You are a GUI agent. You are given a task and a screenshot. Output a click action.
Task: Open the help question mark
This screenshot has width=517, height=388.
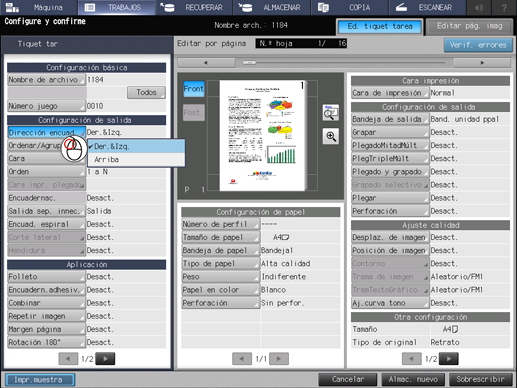tap(504, 7)
